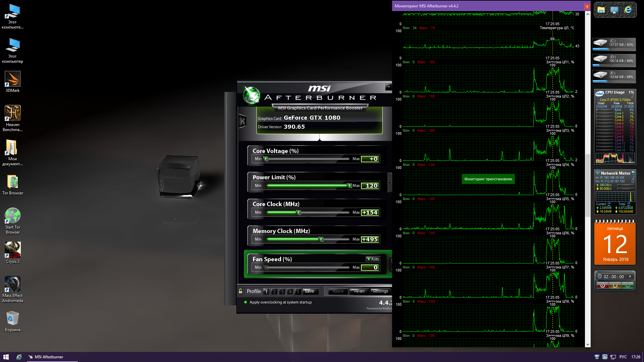Viewport: 644px width, 362px height.
Task: Click the shutdown timer power button
Action: click(x=615, y=285)
